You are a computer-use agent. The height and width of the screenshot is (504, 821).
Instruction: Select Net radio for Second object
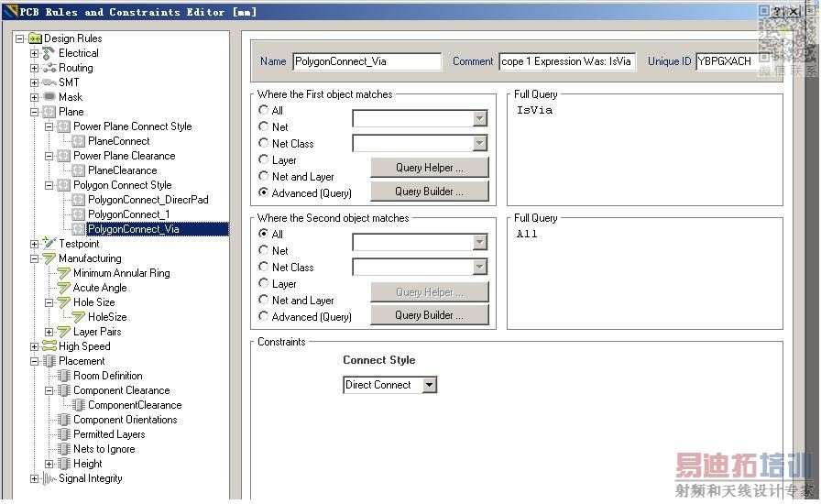click(x=263, y=250)
